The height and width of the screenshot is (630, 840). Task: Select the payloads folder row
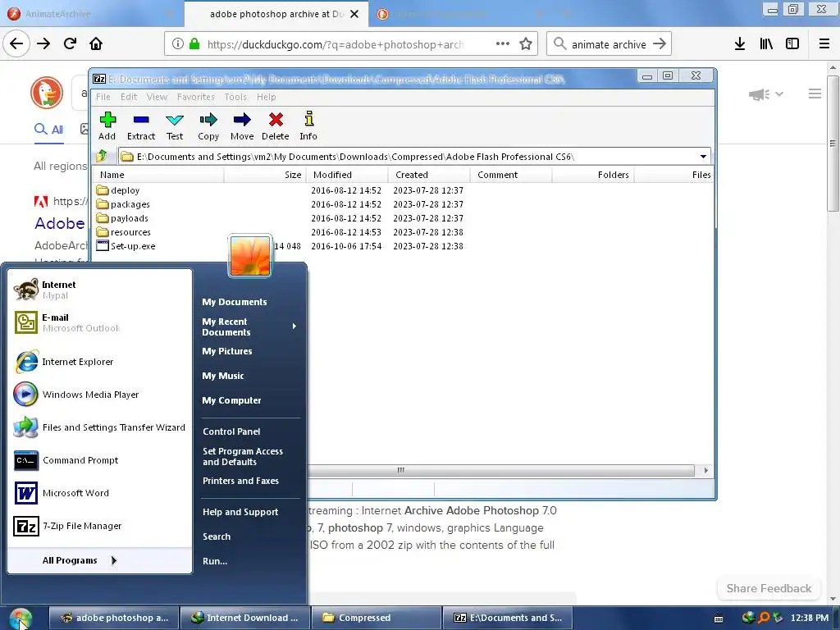click(x=402, y=218)
